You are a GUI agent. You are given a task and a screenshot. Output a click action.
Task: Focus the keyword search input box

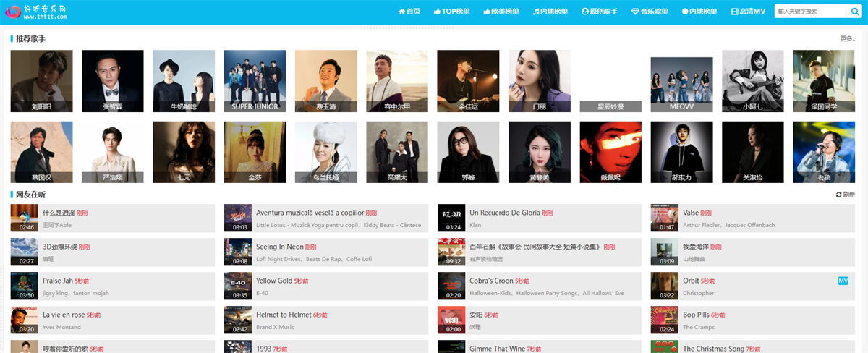(x=812, y=12)
